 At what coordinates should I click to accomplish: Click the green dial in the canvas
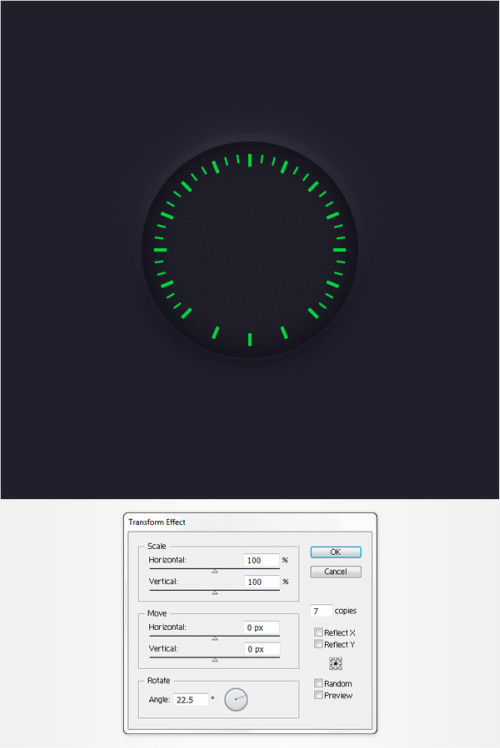(x=250, y=249)
